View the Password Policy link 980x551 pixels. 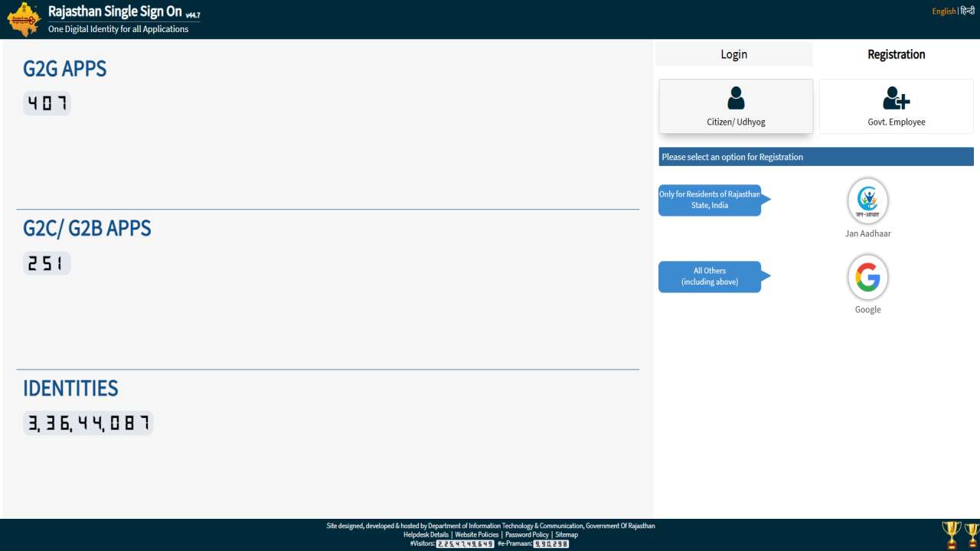coord(527,535)
